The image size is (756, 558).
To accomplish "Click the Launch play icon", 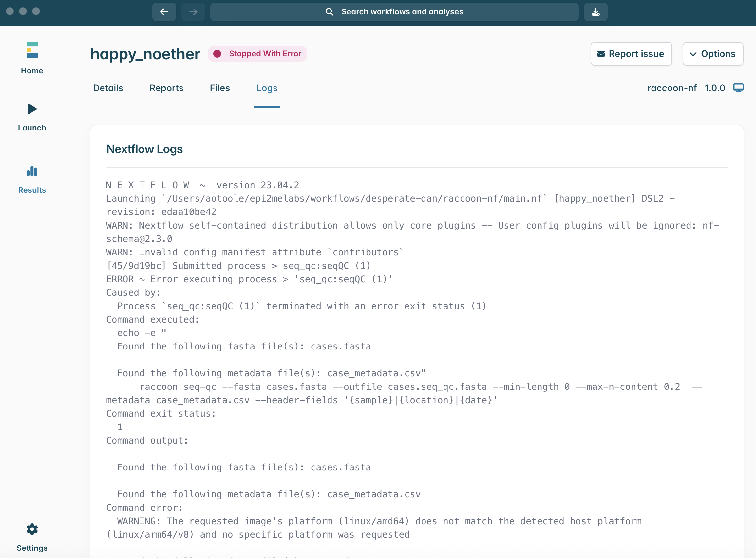I will [32, 109].
